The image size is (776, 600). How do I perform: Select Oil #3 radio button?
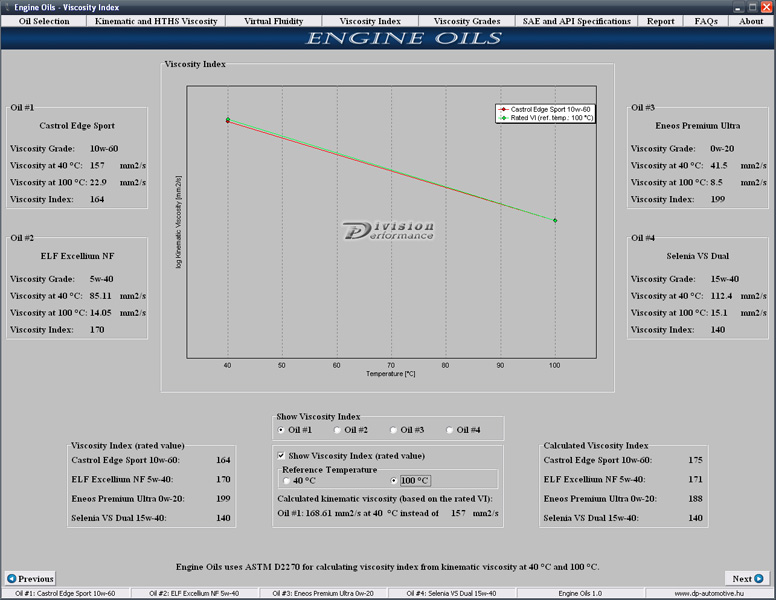click(x=393, y=430)
